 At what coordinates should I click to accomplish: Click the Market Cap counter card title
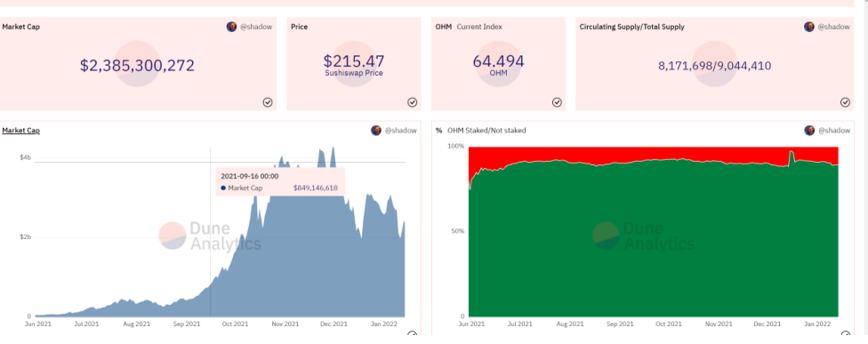(x=21, y=27)
